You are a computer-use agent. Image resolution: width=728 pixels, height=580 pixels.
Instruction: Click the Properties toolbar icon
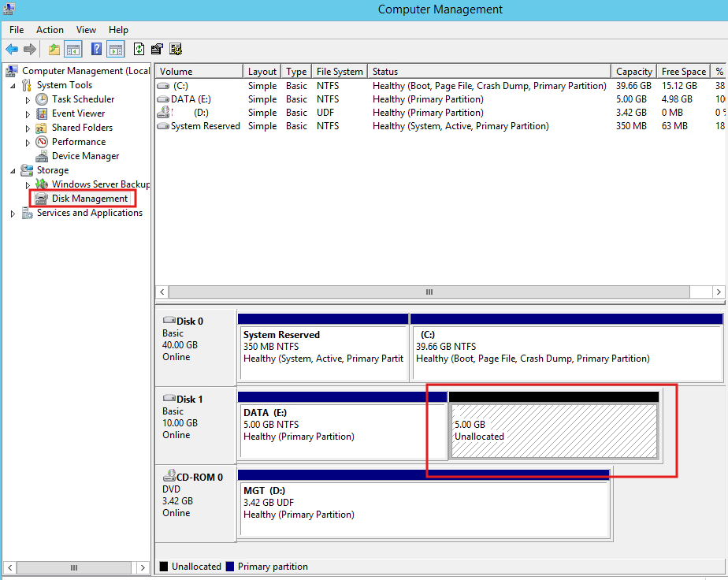(x=157, y=49)
